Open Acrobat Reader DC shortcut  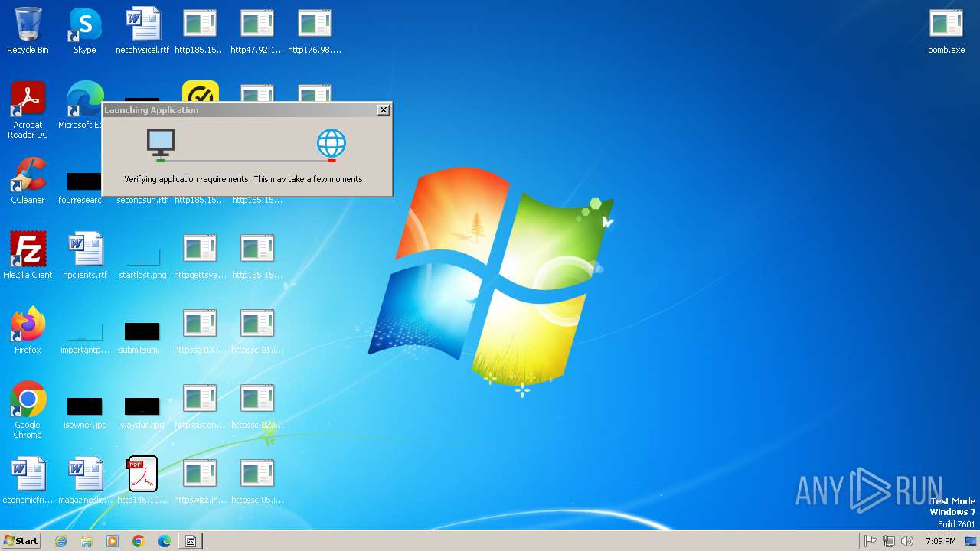pyautogui.click(x=28, y=110)
